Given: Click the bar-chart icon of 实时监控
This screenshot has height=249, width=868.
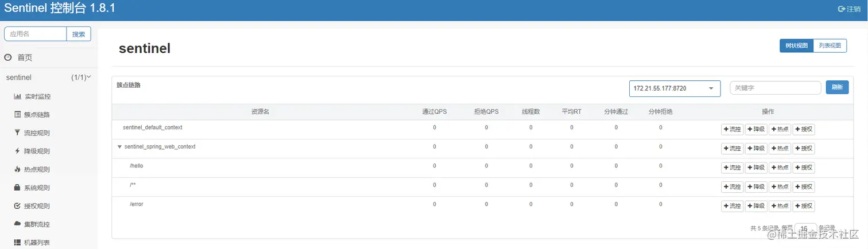Looking at the screenshot, I should [17, 96].
